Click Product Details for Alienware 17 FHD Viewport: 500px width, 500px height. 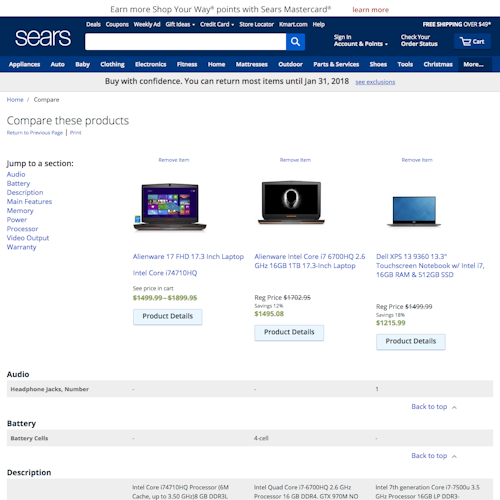coord(168,316)
